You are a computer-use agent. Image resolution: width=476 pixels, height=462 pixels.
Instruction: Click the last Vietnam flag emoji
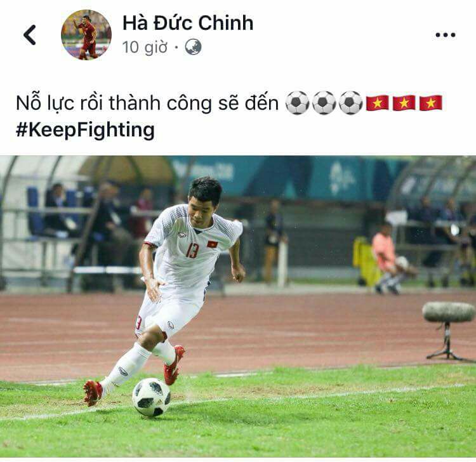(x=431, y=103)
